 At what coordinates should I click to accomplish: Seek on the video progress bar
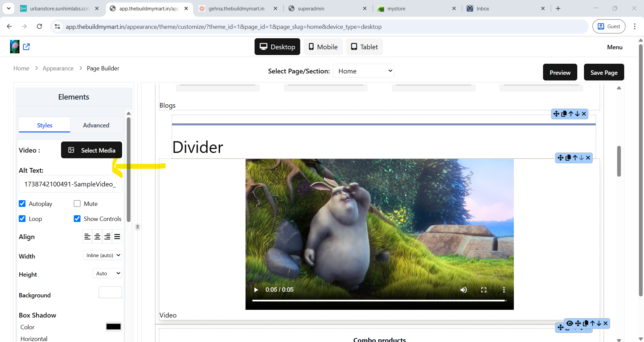pyautogui.click(x=379, y=300)
